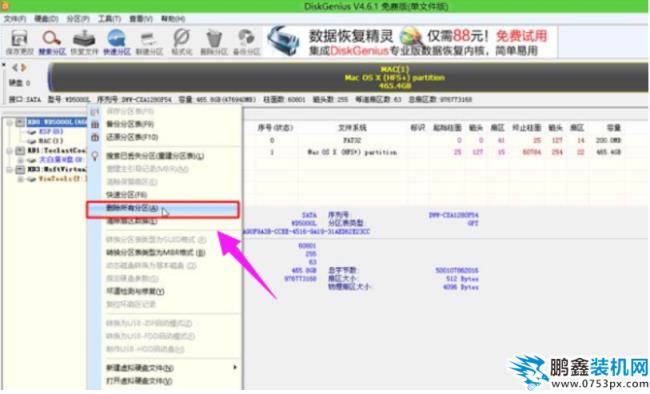This screenshot has height=394, width=650.
Task: Collapse the HD3 MsftVirtual tree node
Action: point(10,169)
